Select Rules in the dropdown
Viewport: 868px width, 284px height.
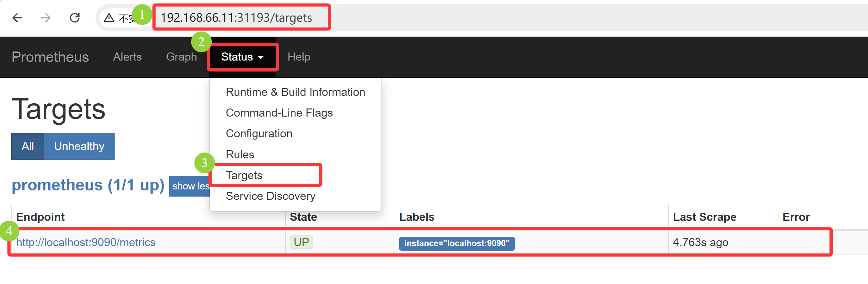[x=240, y=155]
